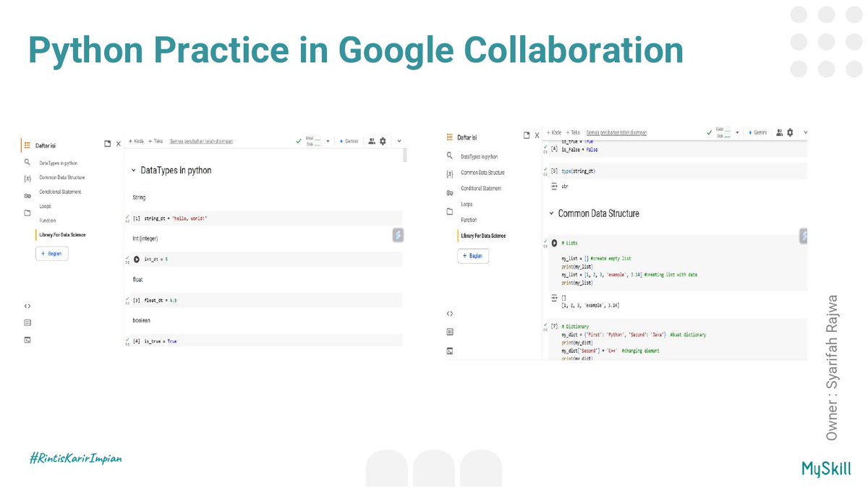868x488 pixels.
Task: Open secrets key icon in left Colab sidebar
Action: 27,196
